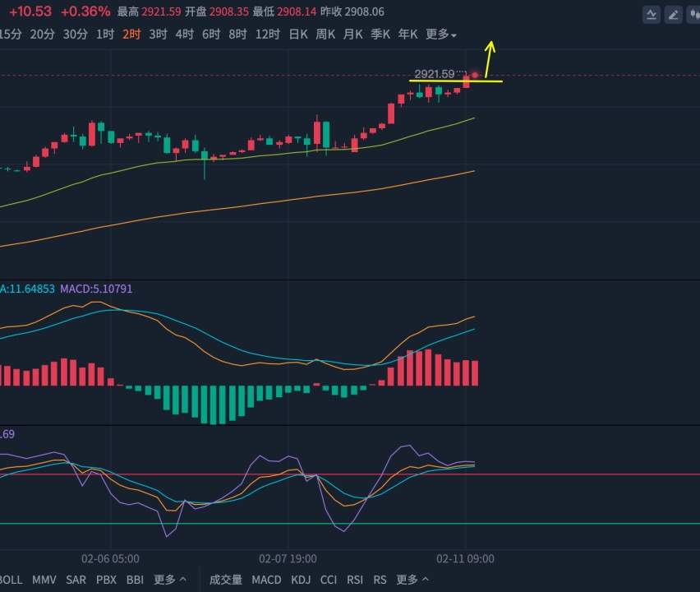Click the 02-07 19:00 time axis label

(x=288, y=559)
